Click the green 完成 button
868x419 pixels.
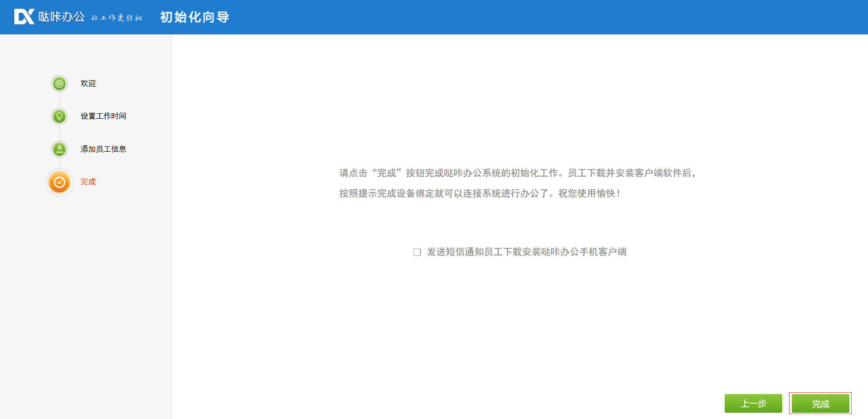click(820, 403)
